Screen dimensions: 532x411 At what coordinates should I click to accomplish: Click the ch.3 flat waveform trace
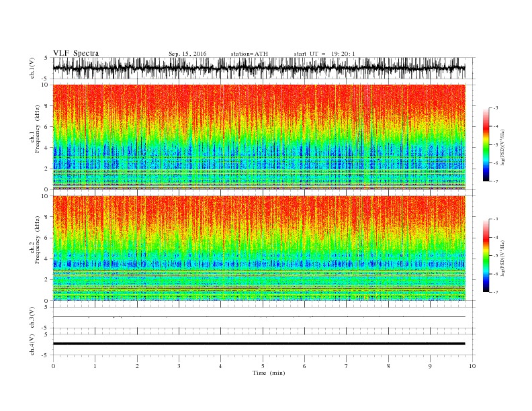259,317
